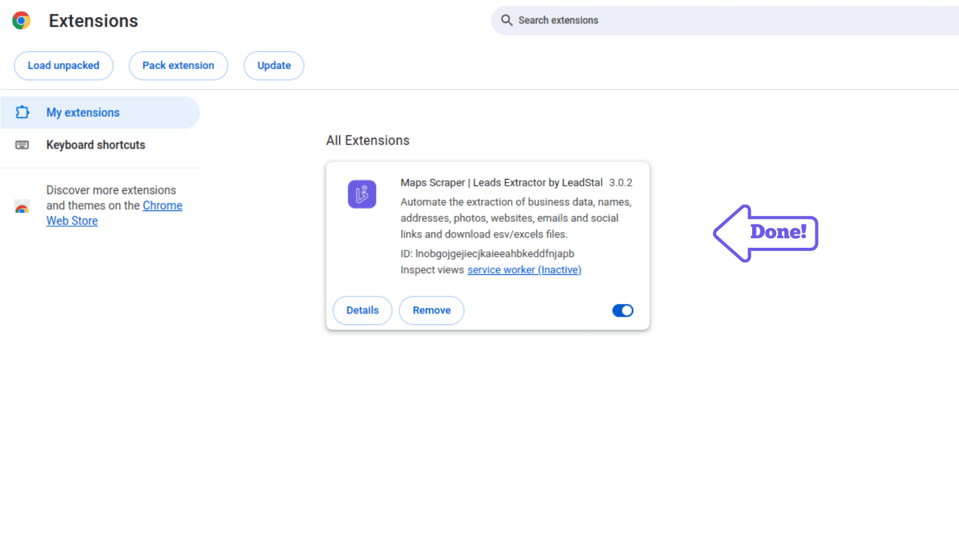Screen dimensions: 959x560
Task: Remove the Maps Scraper extension
Action: pyautogui.click(x=431, y=310)
